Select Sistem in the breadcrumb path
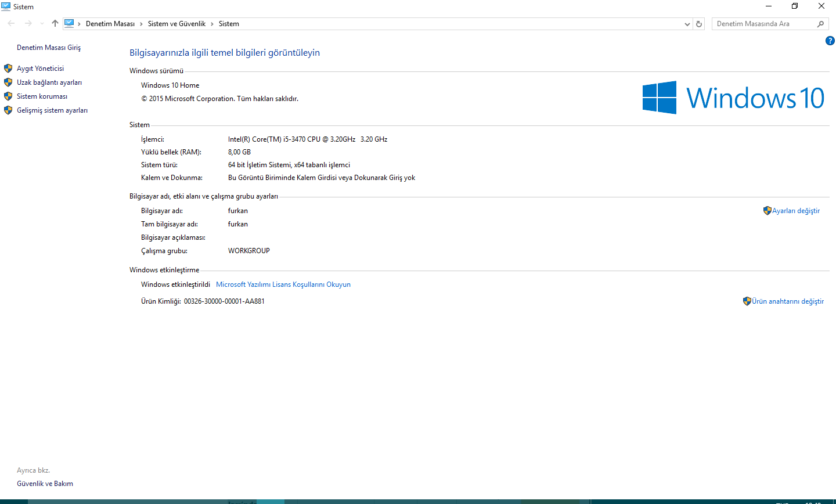The image size is (836, 504). [x=229, y=24]
